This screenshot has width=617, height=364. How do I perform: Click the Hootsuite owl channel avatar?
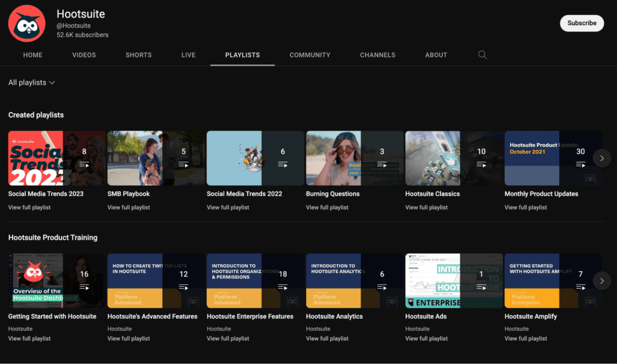pos(27,24)
